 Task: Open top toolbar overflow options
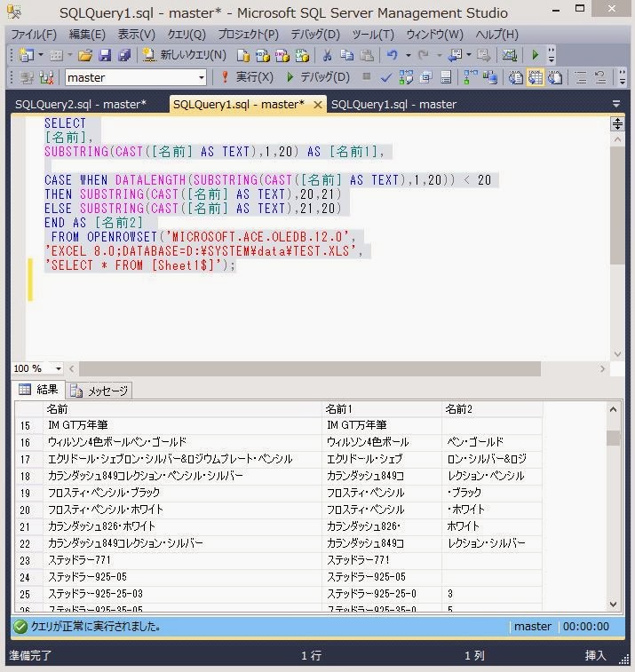point(552,55)
